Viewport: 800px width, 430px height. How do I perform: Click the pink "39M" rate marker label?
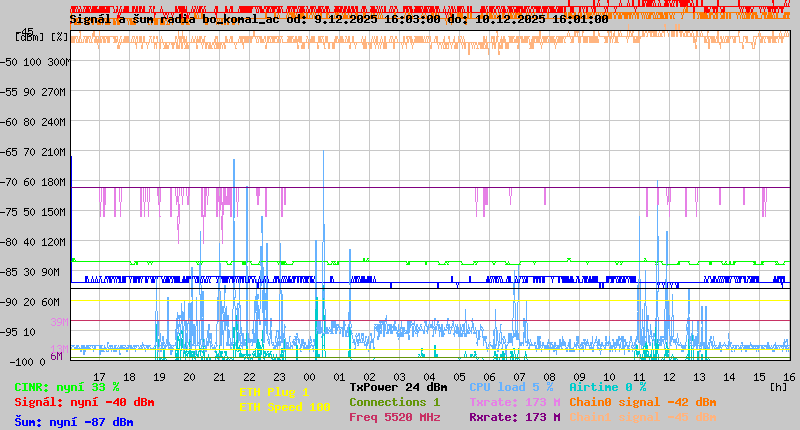tap(59, 322)
